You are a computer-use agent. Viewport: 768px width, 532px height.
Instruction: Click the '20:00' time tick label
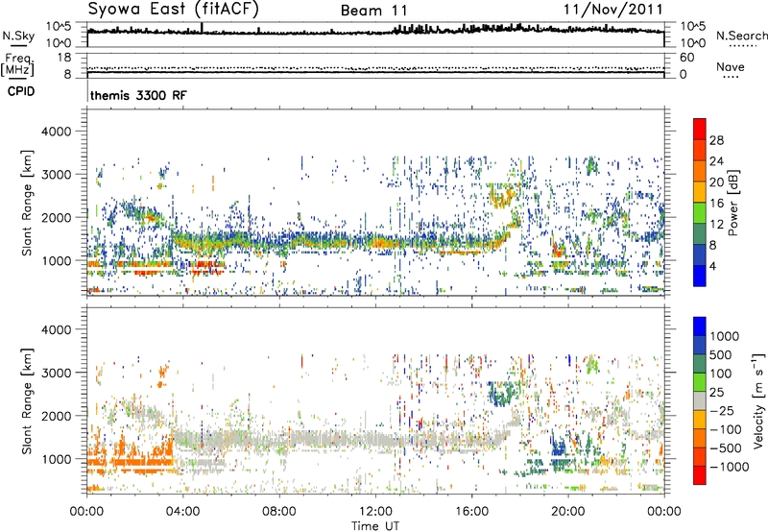[x=567, y=512]
